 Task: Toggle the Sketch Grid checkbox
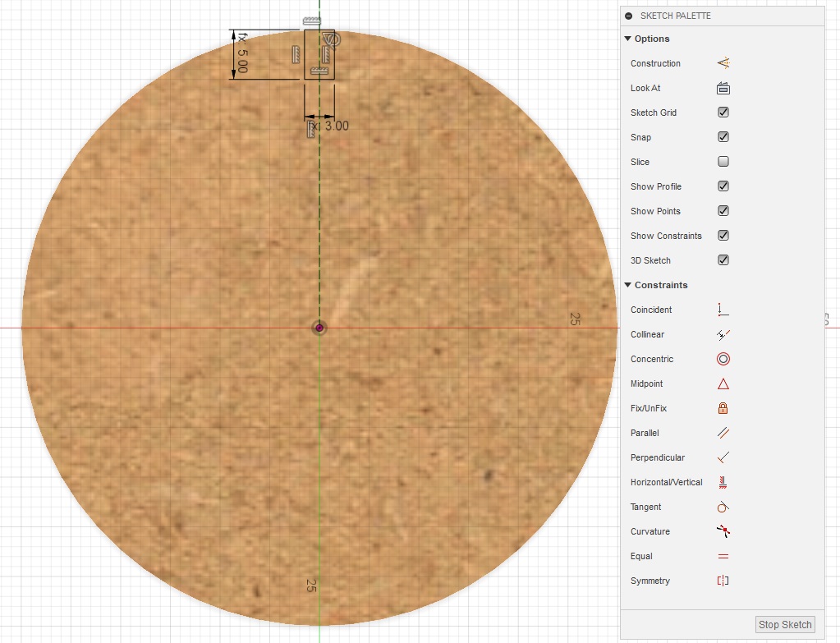click(x=723, y=113)
